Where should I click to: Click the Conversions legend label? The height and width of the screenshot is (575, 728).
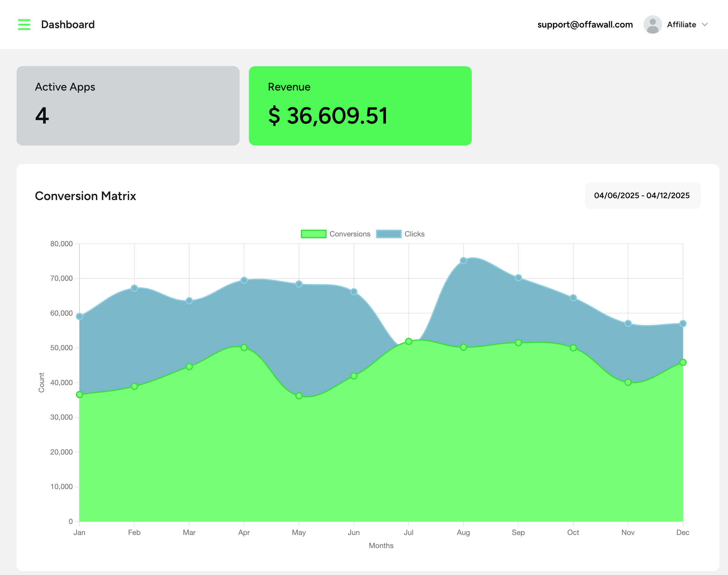click(x=350, y=234)
